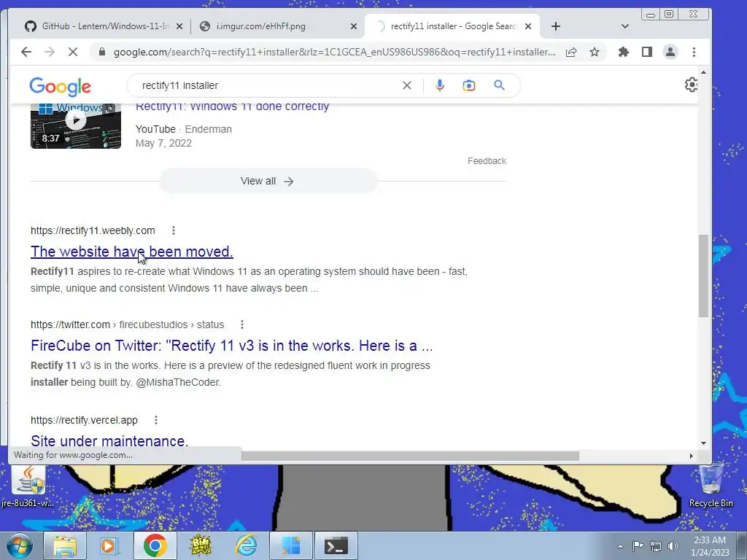The image size is (747, 560).
Task: Open the terminal taskbar icon
Action: [336, 545]
